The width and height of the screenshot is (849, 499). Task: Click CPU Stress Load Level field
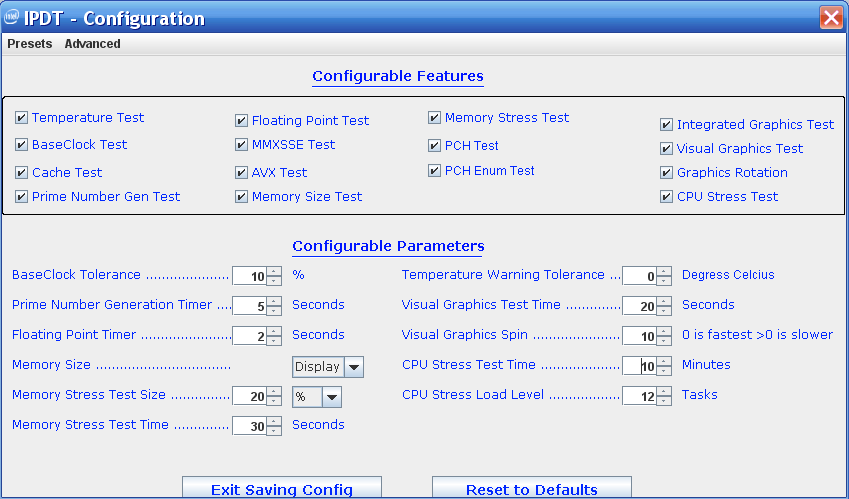[x=640, y=396]
